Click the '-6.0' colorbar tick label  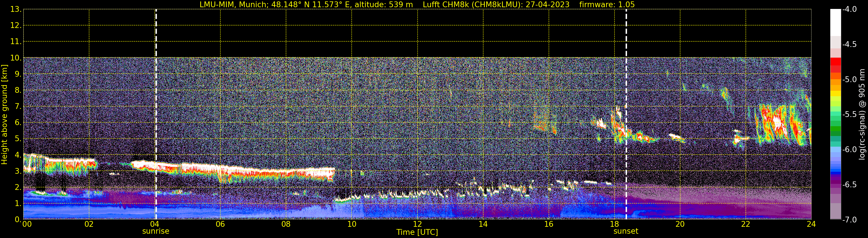[849, 150]
